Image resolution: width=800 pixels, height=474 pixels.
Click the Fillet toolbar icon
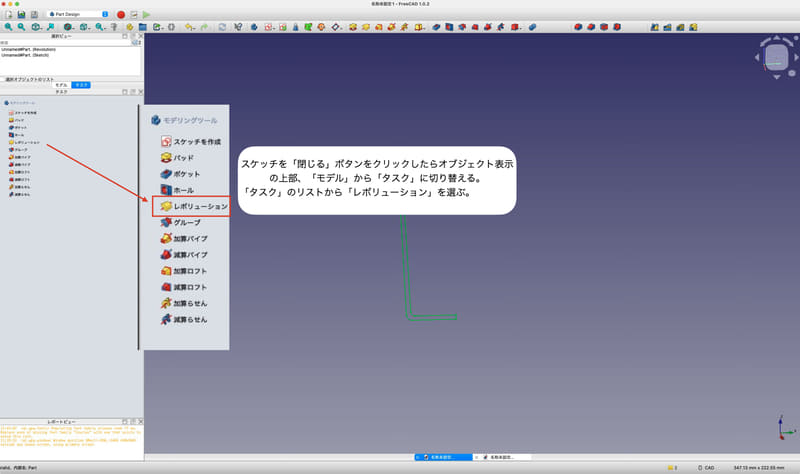(578, 27)
